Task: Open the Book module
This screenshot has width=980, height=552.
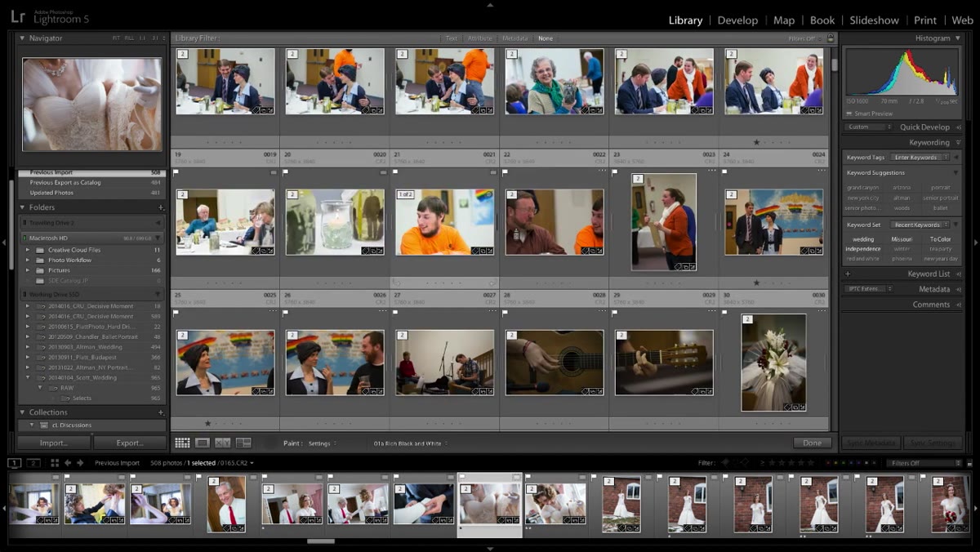Action: [x=822, y=20]
